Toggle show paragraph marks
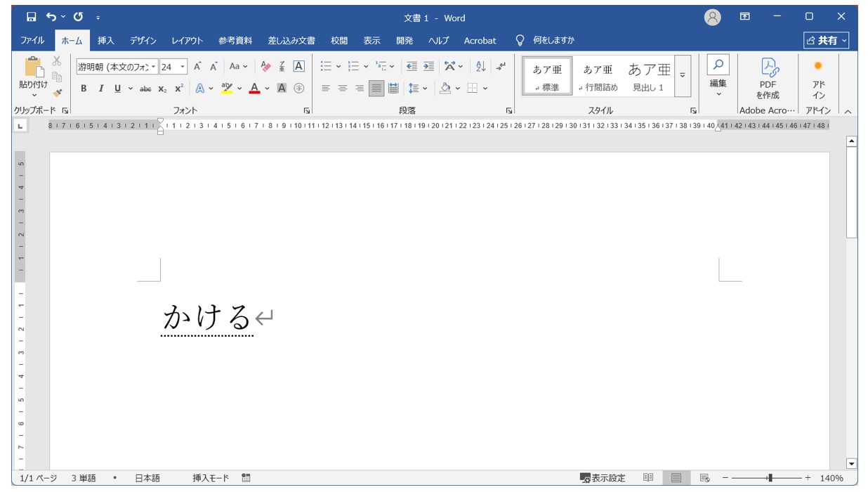The image size is (868, 492). [x=501, y=67]
